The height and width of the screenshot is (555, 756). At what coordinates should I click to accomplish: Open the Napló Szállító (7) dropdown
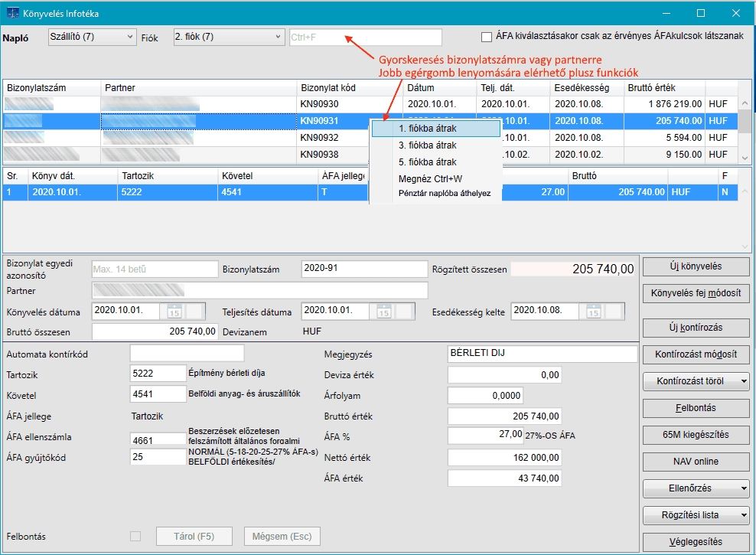pyautogui.click(x=92, y=38)
